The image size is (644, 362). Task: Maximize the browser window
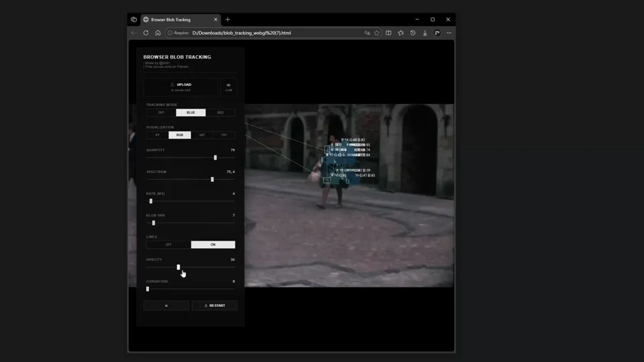(x=433, y=19)
